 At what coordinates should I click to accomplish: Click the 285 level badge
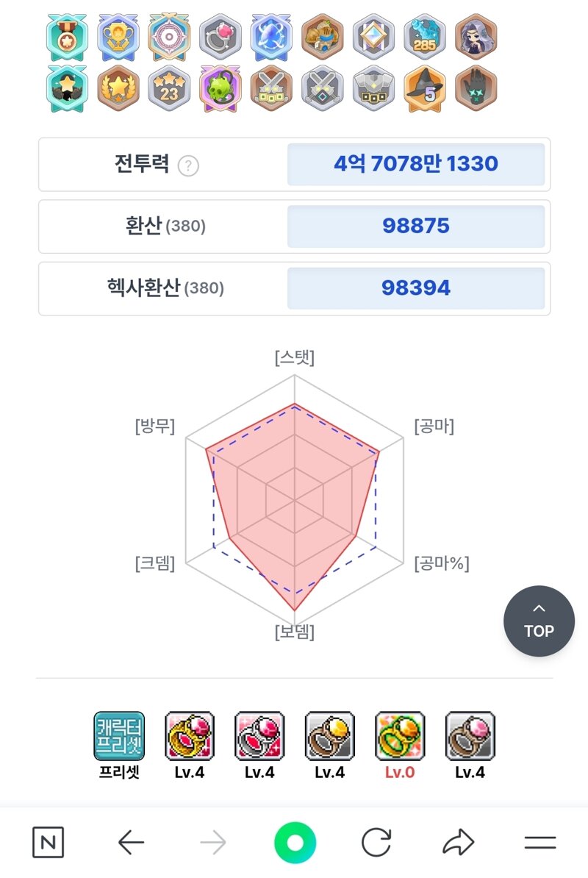425,38
